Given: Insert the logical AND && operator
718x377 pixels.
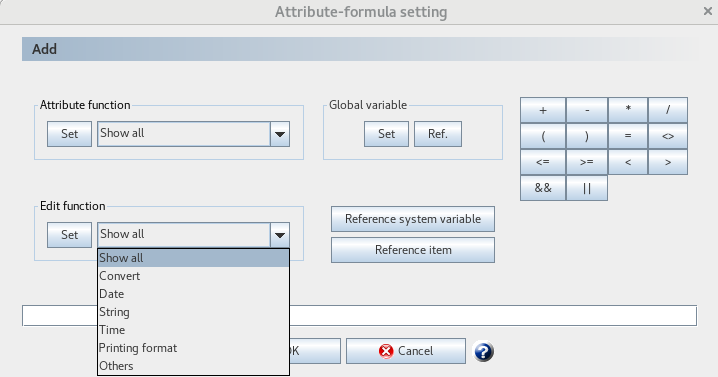Looking at the screenshot, I should click(x=543, y=188).
